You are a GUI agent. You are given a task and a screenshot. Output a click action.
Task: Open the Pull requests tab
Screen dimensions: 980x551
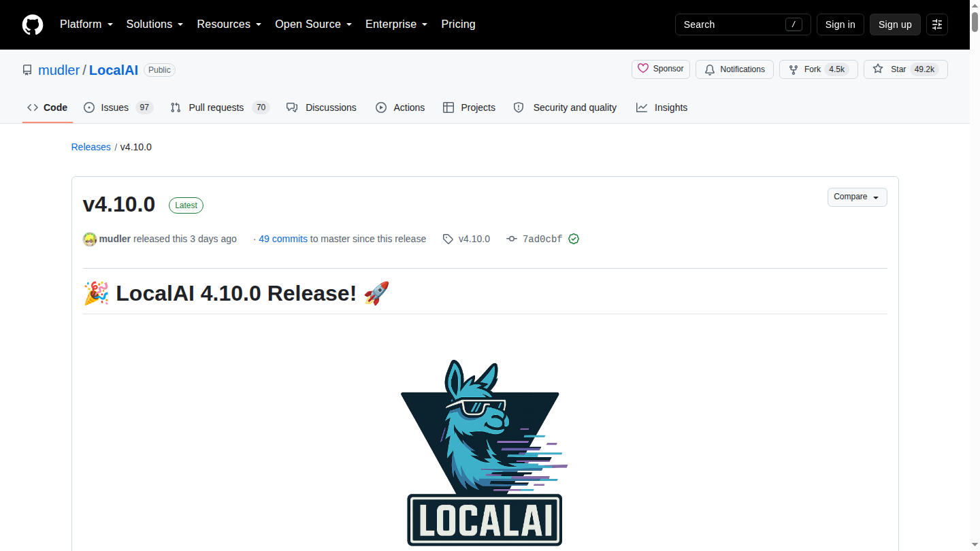coord(220,107)
